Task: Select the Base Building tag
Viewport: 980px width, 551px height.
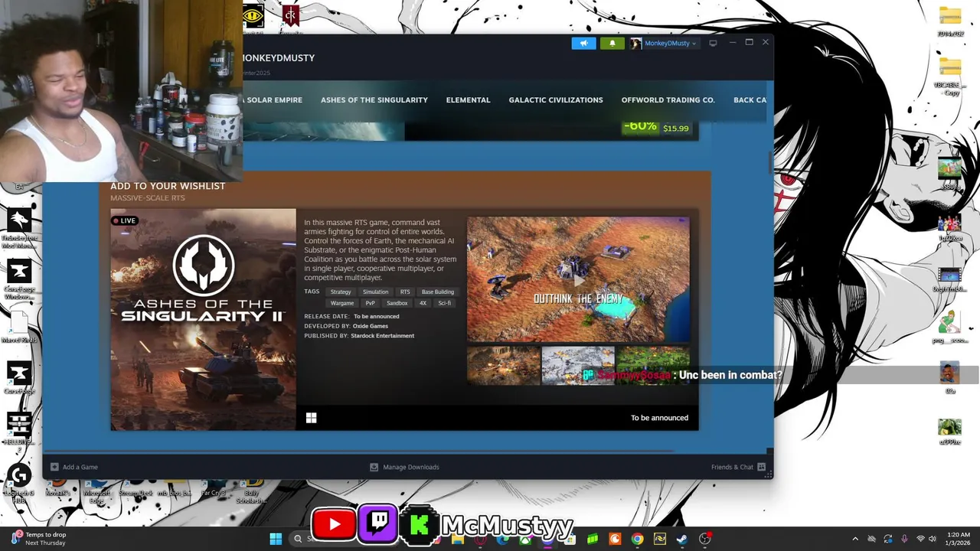Action: pos(438,292)
